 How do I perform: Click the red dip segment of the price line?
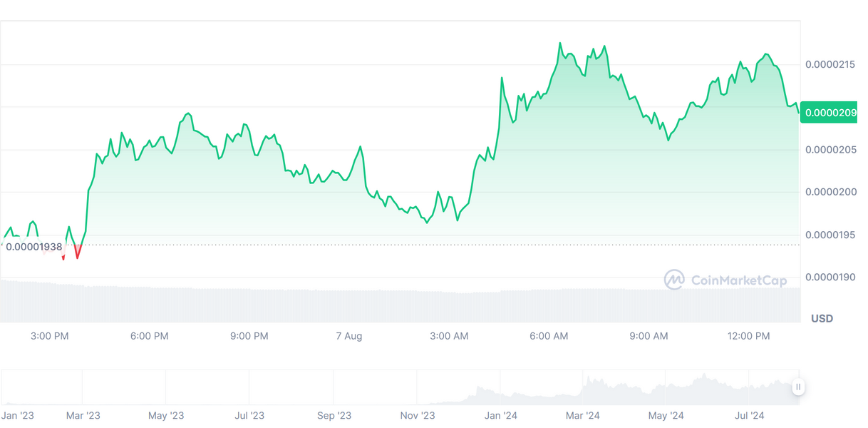point(77,251)
